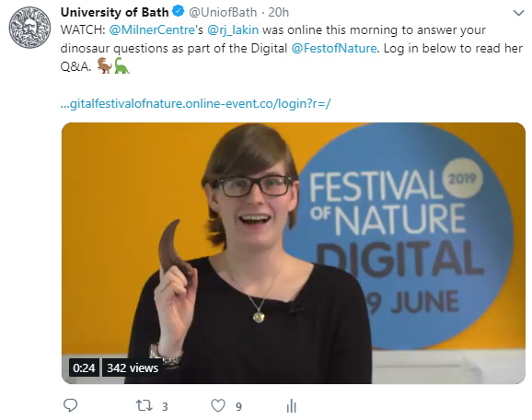
Task: Click the University of Bath avatar
Action: [x=29, y=27]
